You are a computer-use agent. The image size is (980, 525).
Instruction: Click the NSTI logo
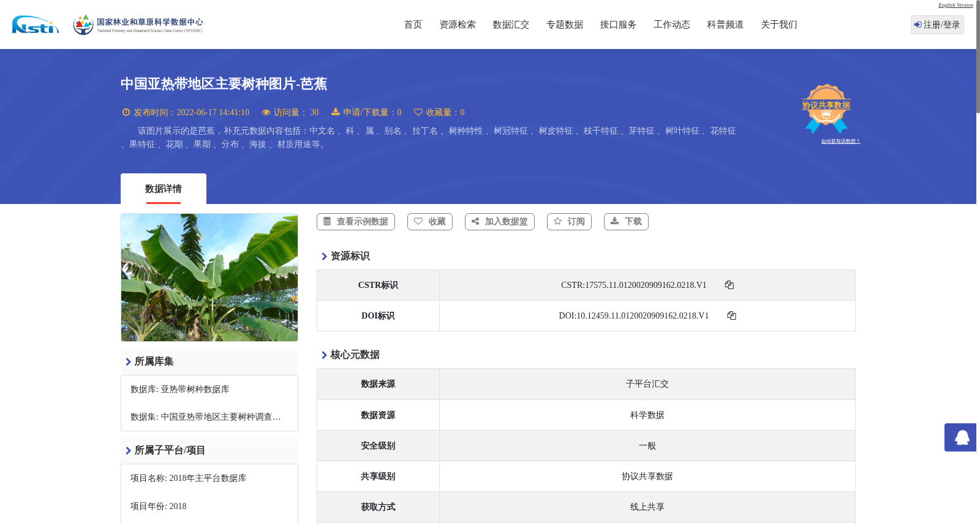point(36,25)
